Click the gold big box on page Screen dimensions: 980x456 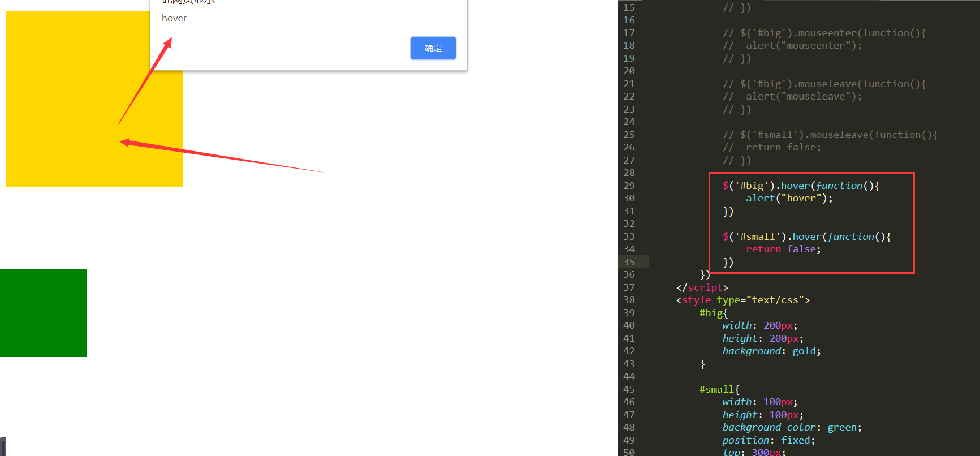(94, 99)
